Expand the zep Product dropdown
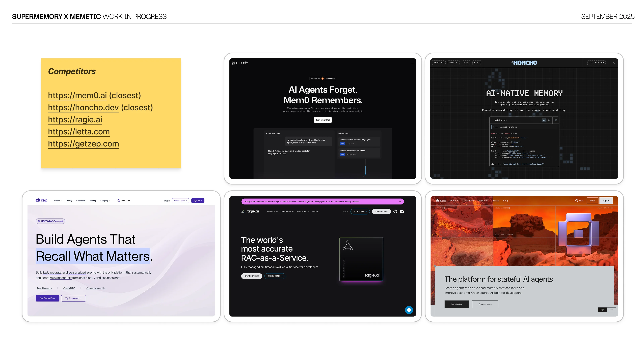 [x=58, y=201]
